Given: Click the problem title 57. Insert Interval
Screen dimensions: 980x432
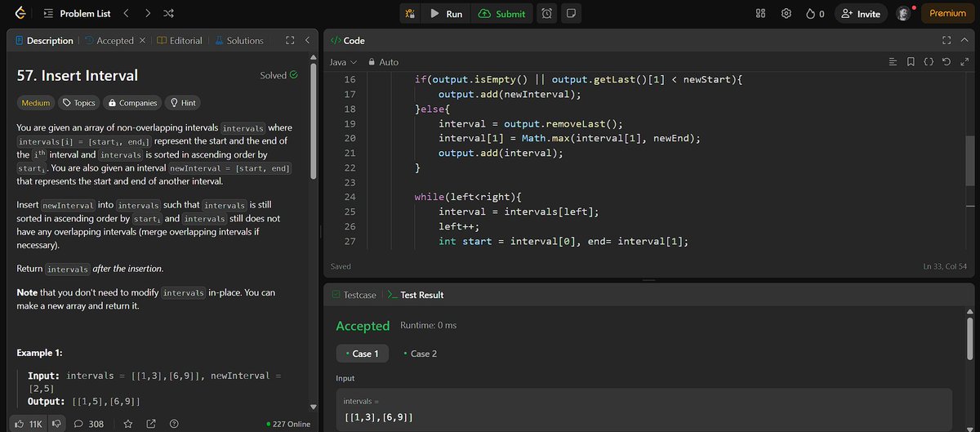Looking at the screenshot, I should click(78, 75).
